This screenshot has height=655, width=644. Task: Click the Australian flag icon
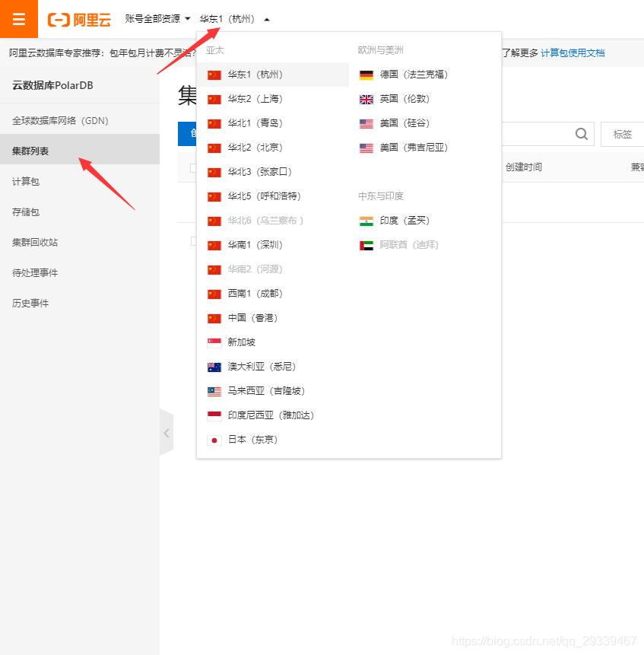[214, 367]
